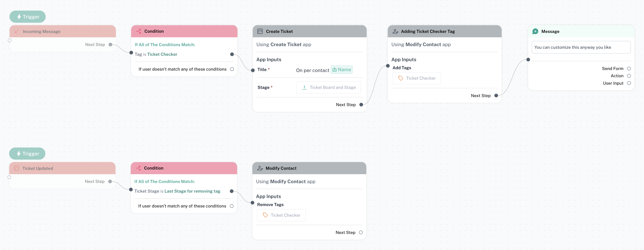Click the bottom Trigger label above Ticket Updated
644x250 pixels.
28,154
